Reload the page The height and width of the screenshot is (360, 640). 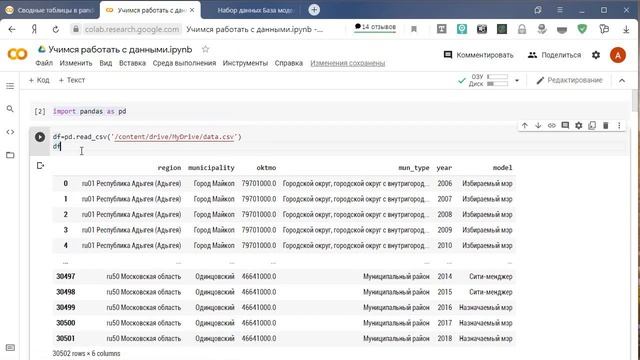[56, 29]
